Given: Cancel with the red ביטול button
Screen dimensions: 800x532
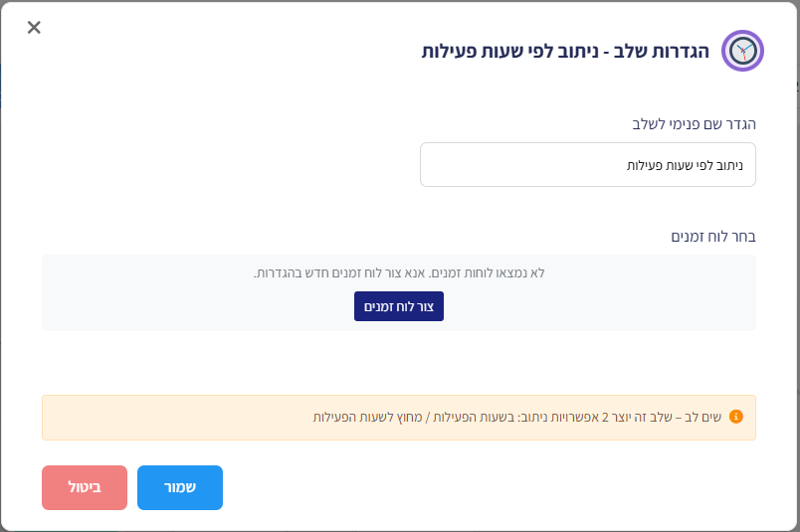Looking at the screenshot, I should tap(85, 487).
